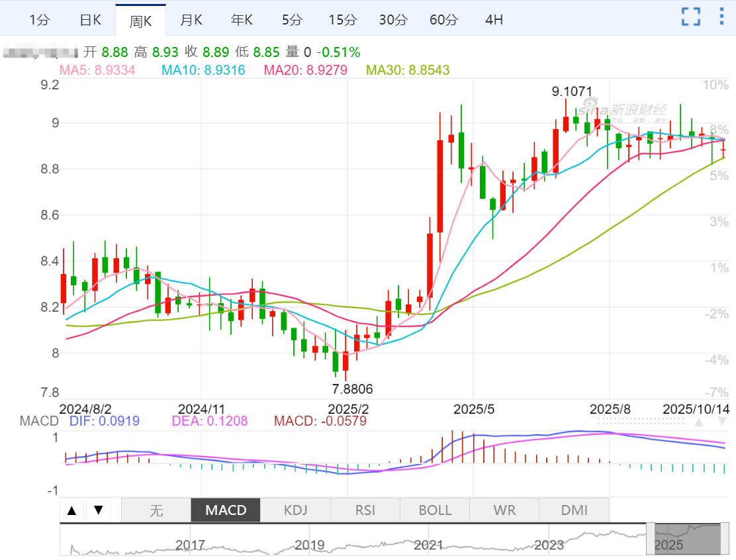The height and width of the screenshot is (560, 736).
Task: Click the black down arrow button above the timeline
Action: [x=98, y=510]
